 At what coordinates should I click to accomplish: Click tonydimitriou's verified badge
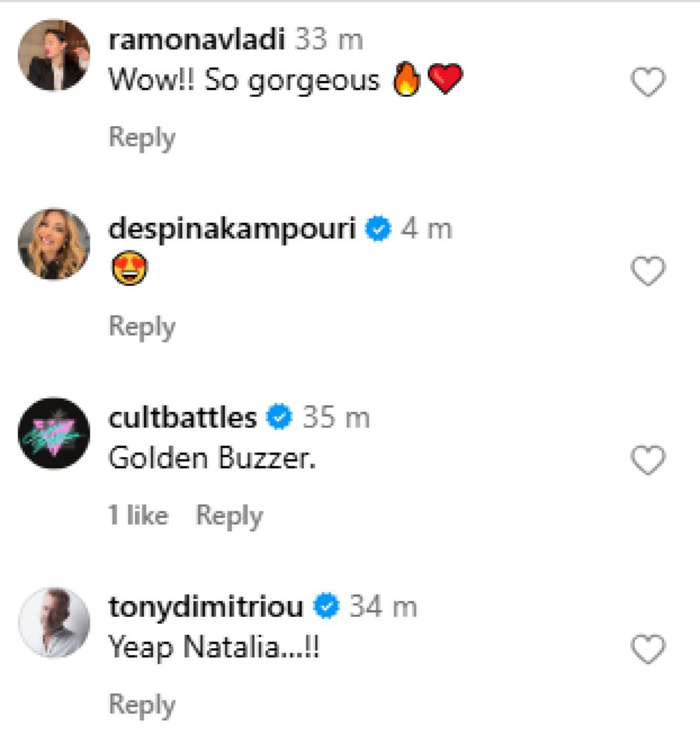point(327,607)
